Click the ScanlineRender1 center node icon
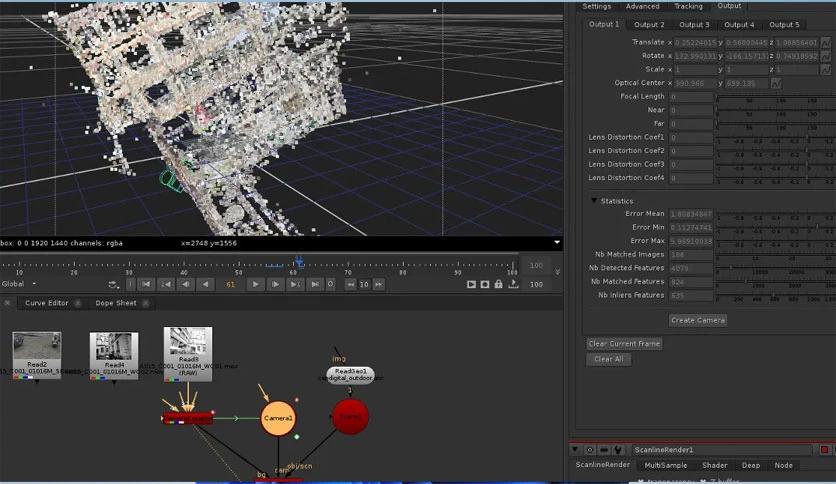Screen dimensions: 836x484 (590, 450)
